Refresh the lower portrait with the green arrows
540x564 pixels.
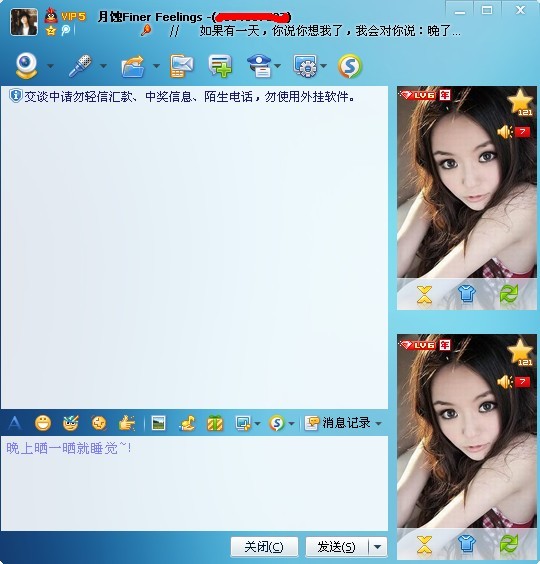pos(509,543)
